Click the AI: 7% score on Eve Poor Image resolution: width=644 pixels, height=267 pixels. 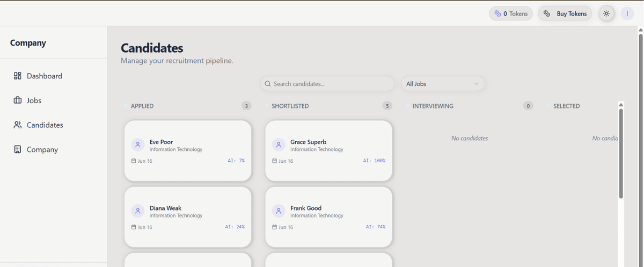[236, 161]
